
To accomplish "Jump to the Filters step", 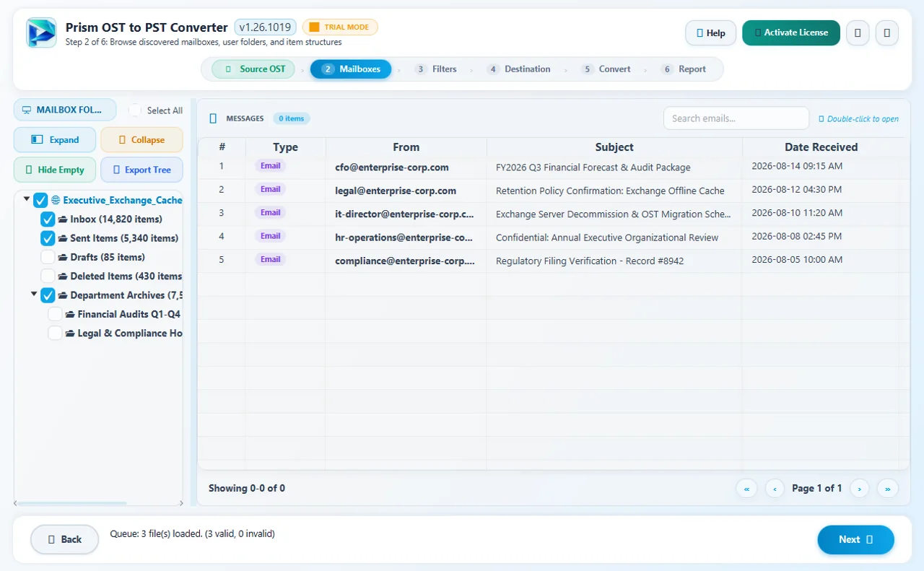I will [x=436, y=69].
